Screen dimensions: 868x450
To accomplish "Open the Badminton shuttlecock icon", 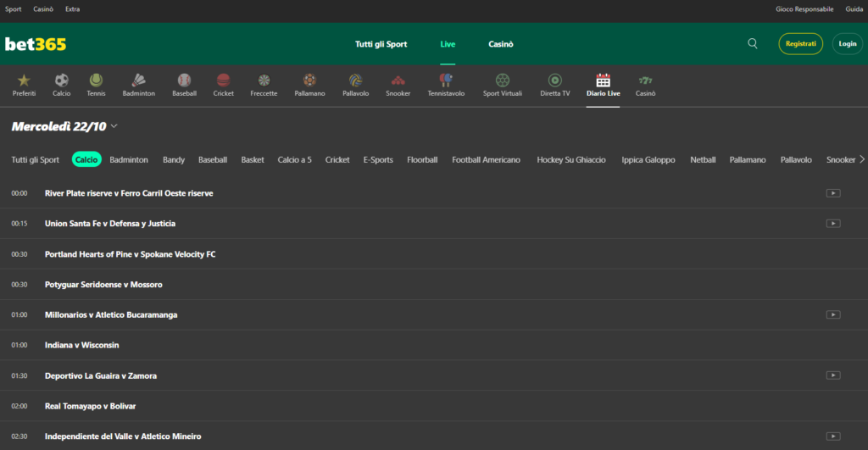I will 138,81.
